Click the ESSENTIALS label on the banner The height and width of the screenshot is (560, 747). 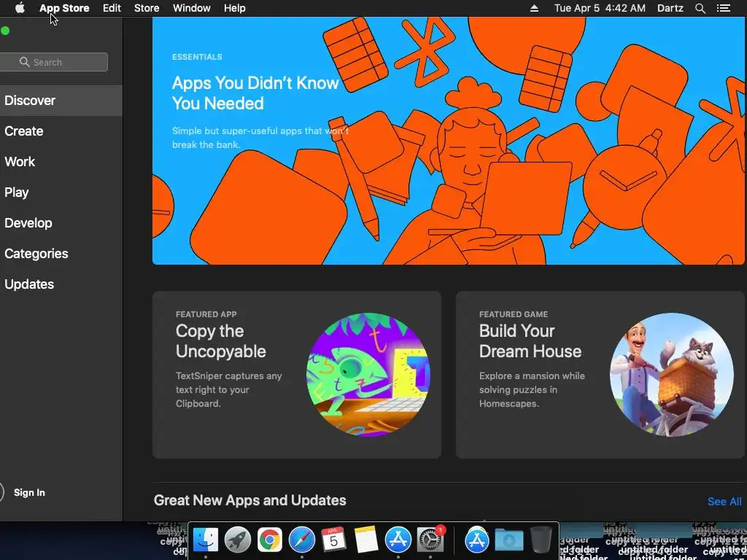click(x=197, y=57)
